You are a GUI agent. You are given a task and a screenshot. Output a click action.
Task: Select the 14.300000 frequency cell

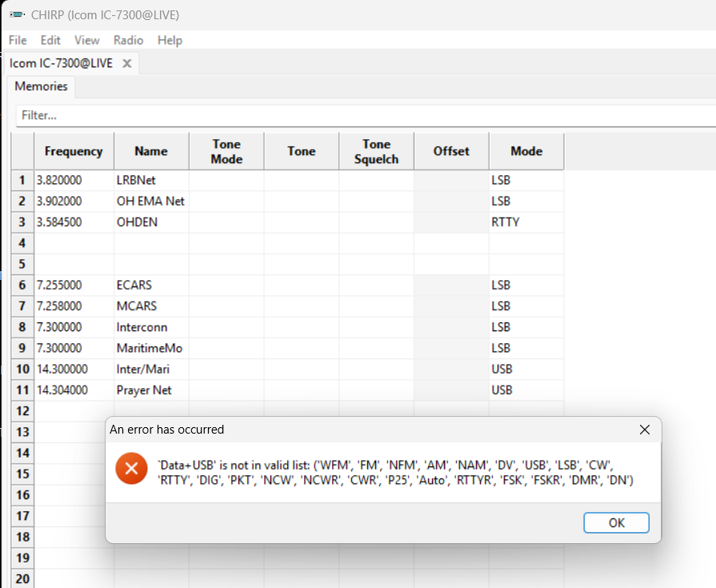pyautogui.click(x=74, y=370)
